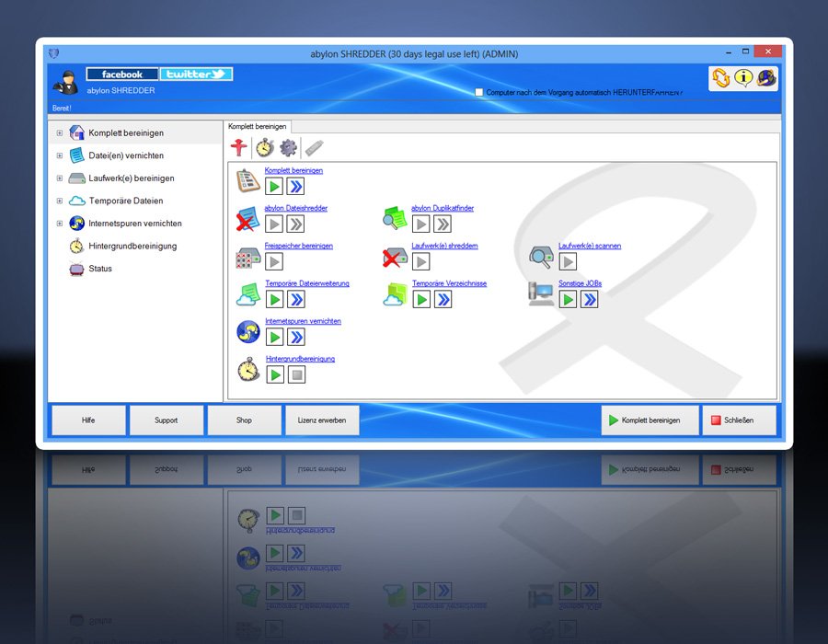828x644 pixels.
Task: Open Internetspuren vernichten link in main panel
Action: pos(303,321)
